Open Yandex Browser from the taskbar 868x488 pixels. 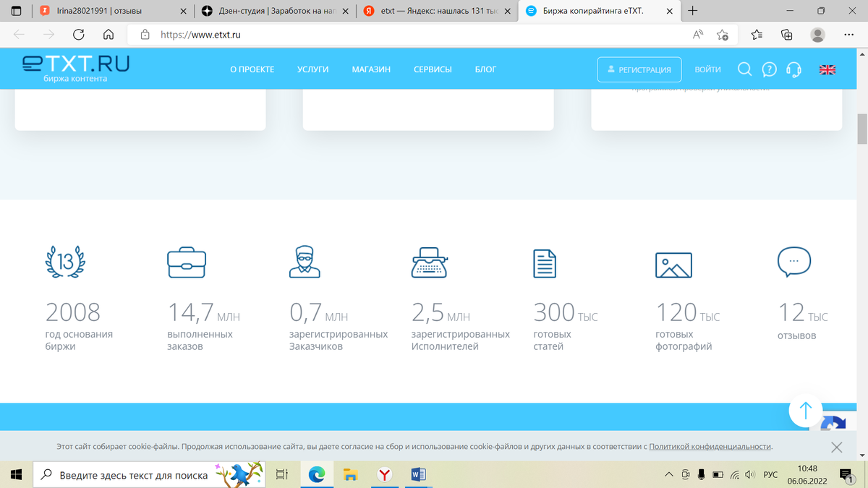coord(385,474)
